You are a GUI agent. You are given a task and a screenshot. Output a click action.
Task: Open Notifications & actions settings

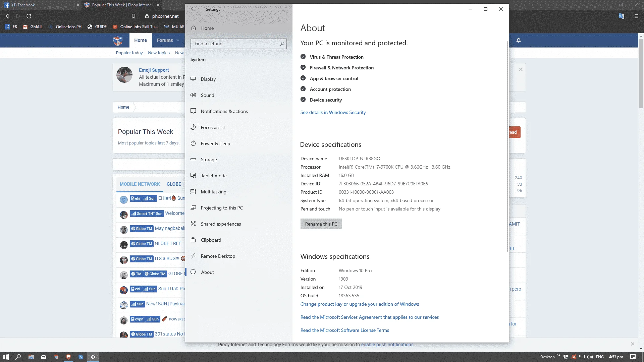pyautogui.click(x=224, y=111)
